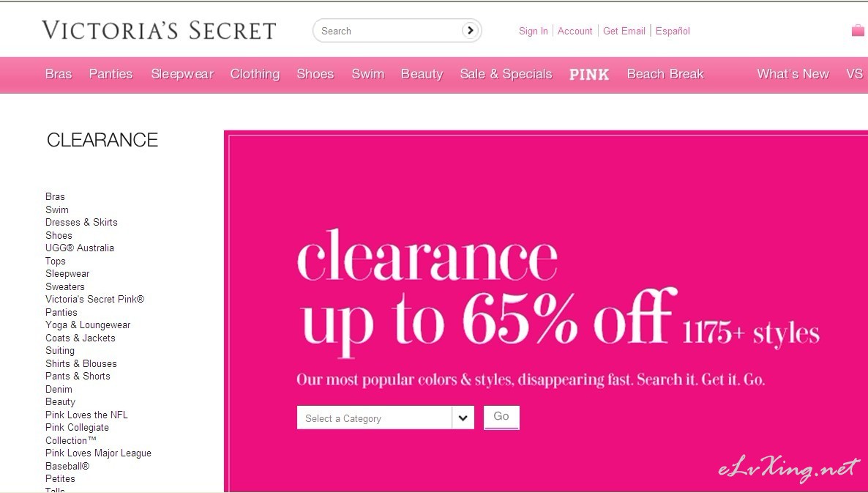The height and width of the screenshot is (493, 868).
Task: Click the Go button
Action: pyautogui.click(x=501, y=417)
